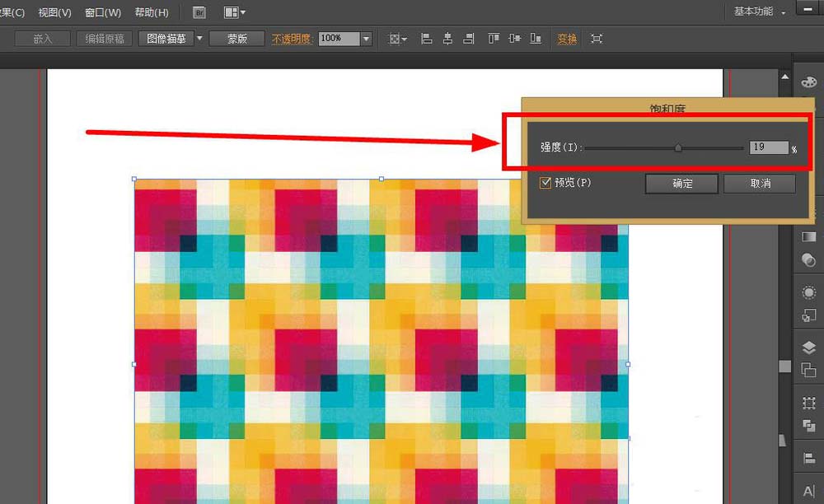Open the 窗口(W) menu
Image resolution: width=824 pixels, height=504 pixels.
pyautogui.click(x=103, y=12)
